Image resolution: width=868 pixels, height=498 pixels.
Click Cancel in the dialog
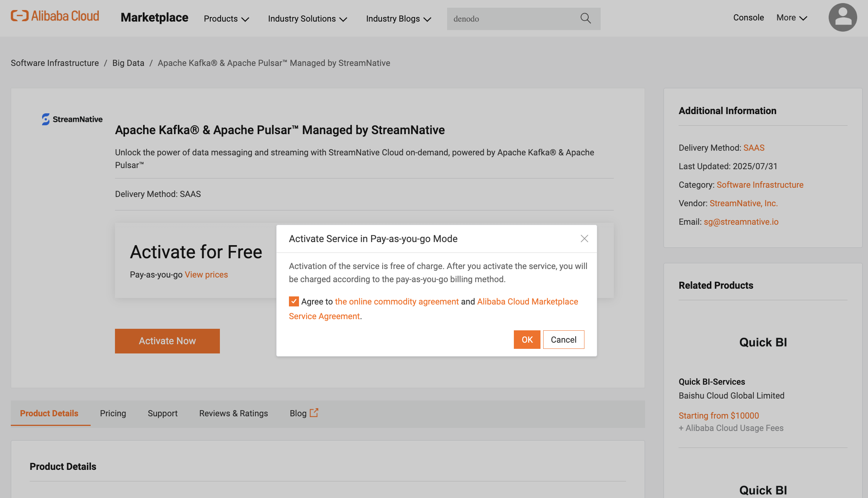tap(564, 340)
